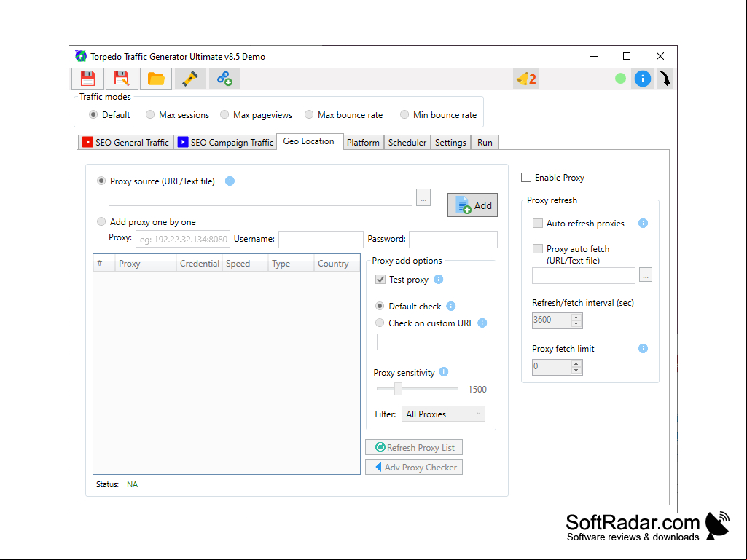Sort by the Credential column header
Screen dimensions: 747x560
pos(199,264)
